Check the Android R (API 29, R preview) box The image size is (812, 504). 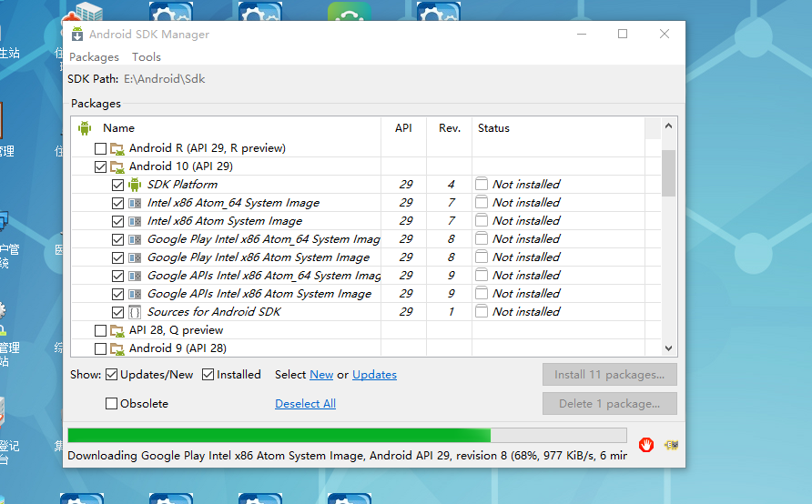point(100,148)
